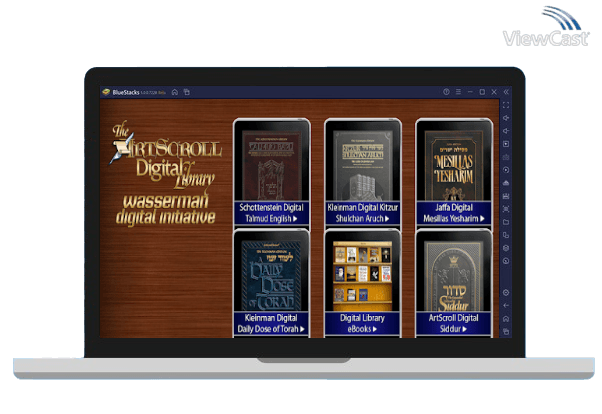Open game controls keyboard icon in sidebar
The width and height of the screenshot is (602, 414).
pos(506,157)
